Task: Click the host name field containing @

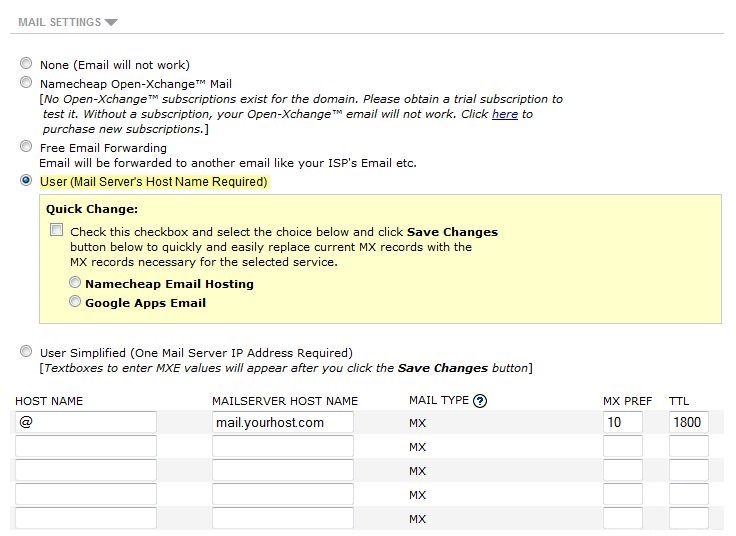Action: pyautogui.click(x=86, y=422)
